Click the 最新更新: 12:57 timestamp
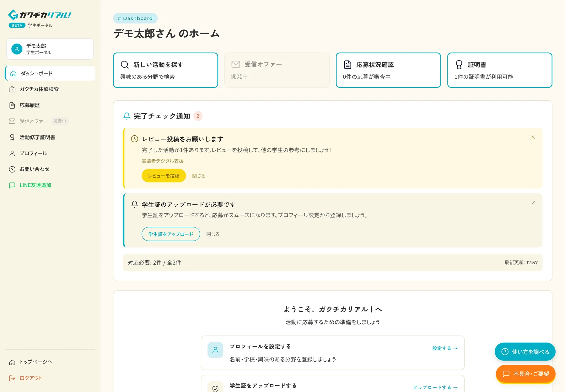565x392 pixels. (521, 263)
